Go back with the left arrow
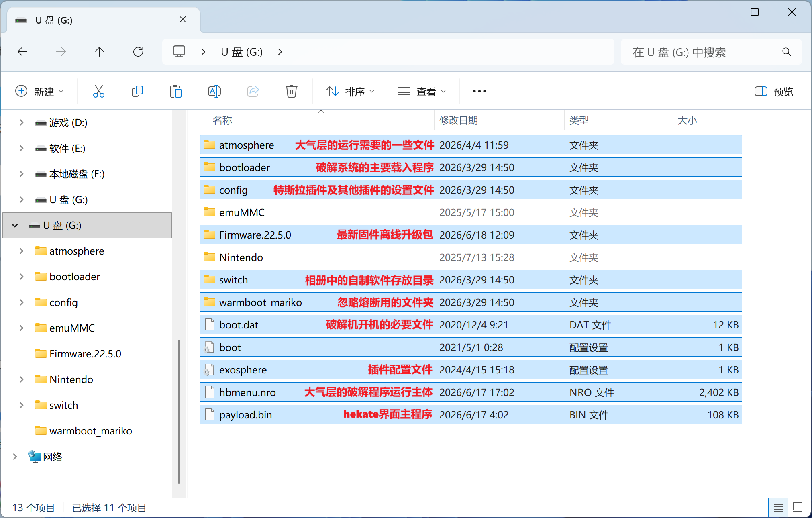 22,52
